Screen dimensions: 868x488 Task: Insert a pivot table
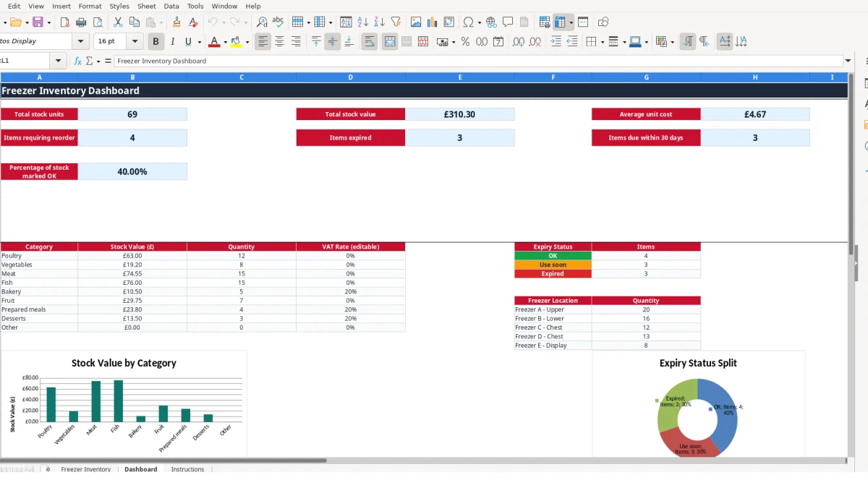click(x=449, y=22)
